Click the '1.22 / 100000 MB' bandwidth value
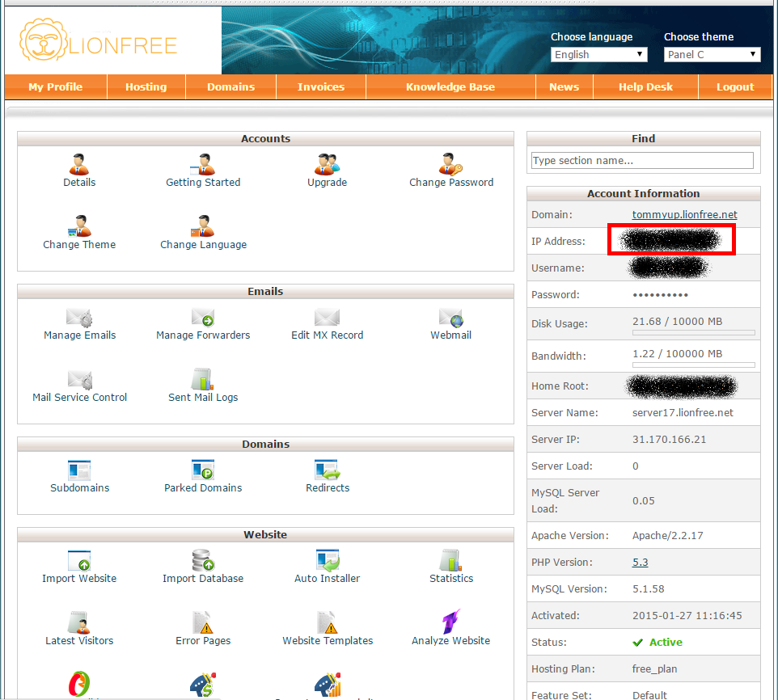This screenshot has height=700, width=778. [x=677, y=353]
